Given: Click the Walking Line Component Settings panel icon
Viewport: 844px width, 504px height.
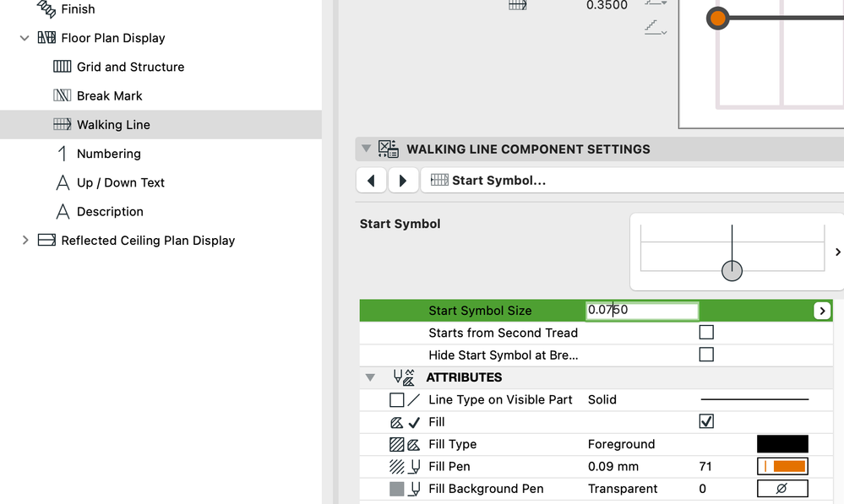Looking at the screenshot, I should 388,149.
